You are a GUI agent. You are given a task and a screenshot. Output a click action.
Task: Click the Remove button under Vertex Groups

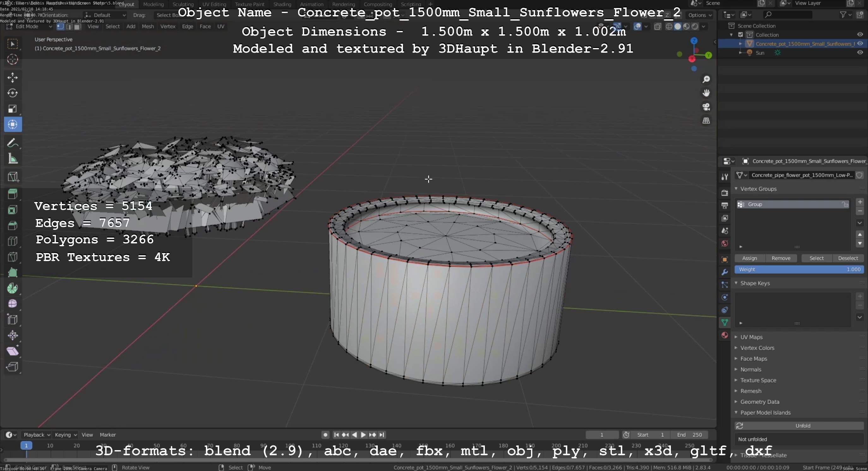(781, 258)
